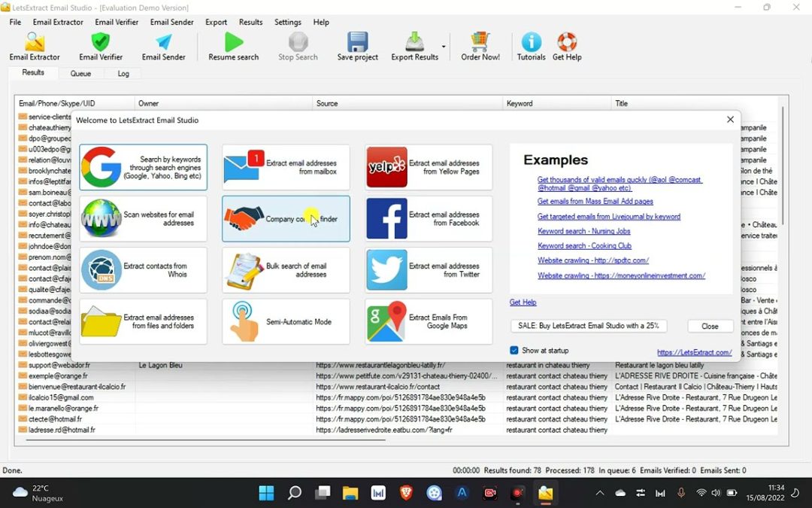Click the Resume search button

[x=234, y=47]
